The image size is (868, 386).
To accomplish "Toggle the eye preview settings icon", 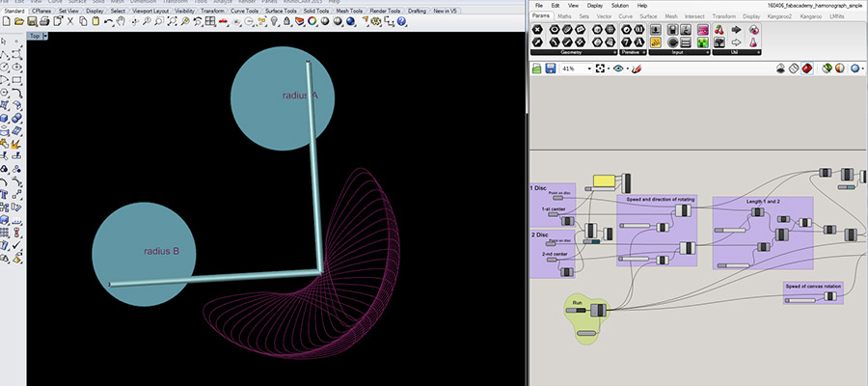I will [618, 69].
